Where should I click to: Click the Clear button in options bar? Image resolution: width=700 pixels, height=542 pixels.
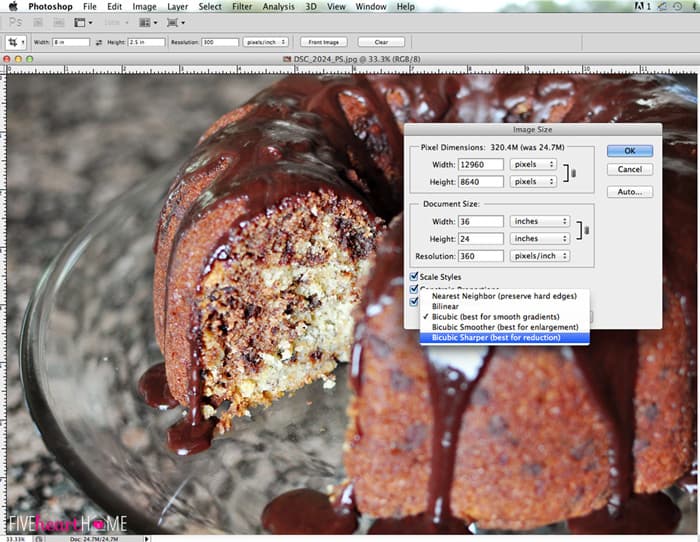381,42
